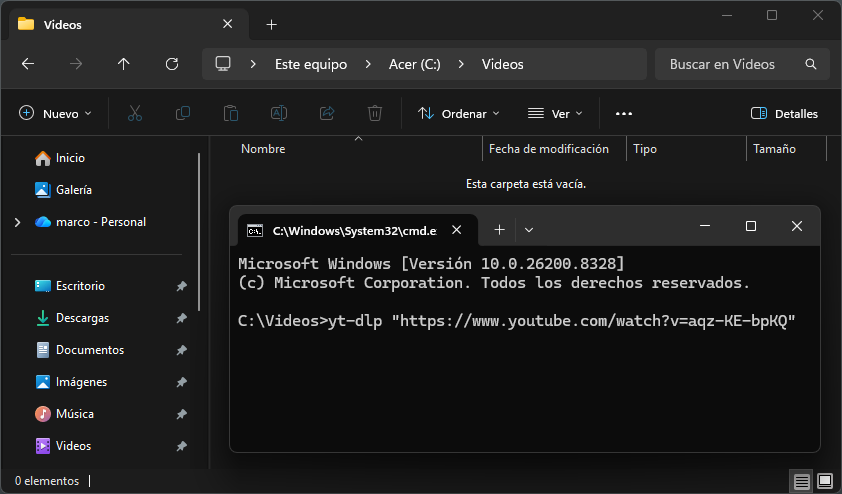842x494 pixels.
Task: Click the pin icon beside Música
Action: (182, 414)
